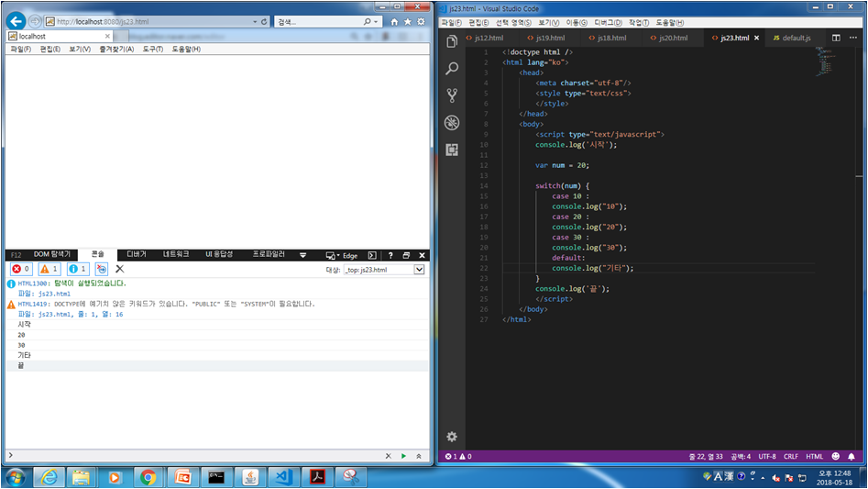This screenshot has height=489, width=868.
Task: Split the VS Code editor
Action: click(x=836, y=38)
